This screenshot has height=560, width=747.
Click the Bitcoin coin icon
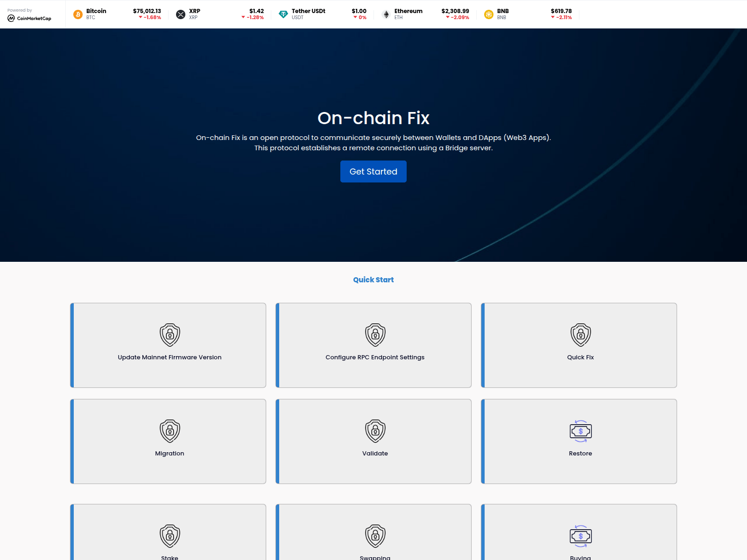(x=78, y=14)
